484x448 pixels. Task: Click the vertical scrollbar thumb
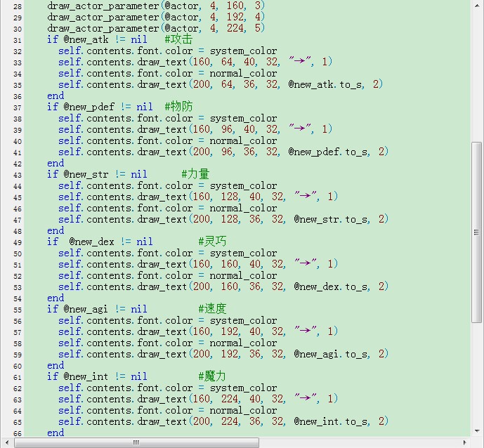pyautogui.click(x=477, y=232)
